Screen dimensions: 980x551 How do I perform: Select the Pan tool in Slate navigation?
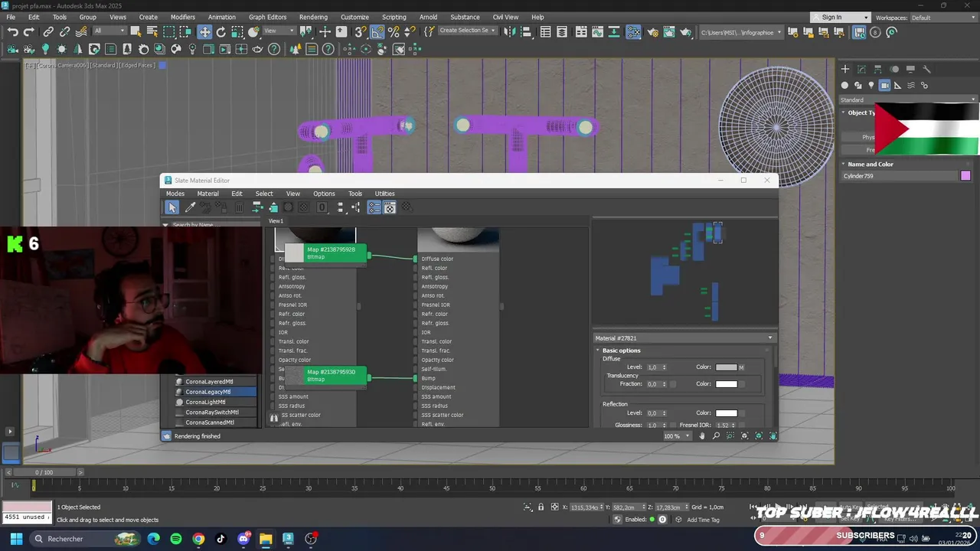[x=701, y=436]
